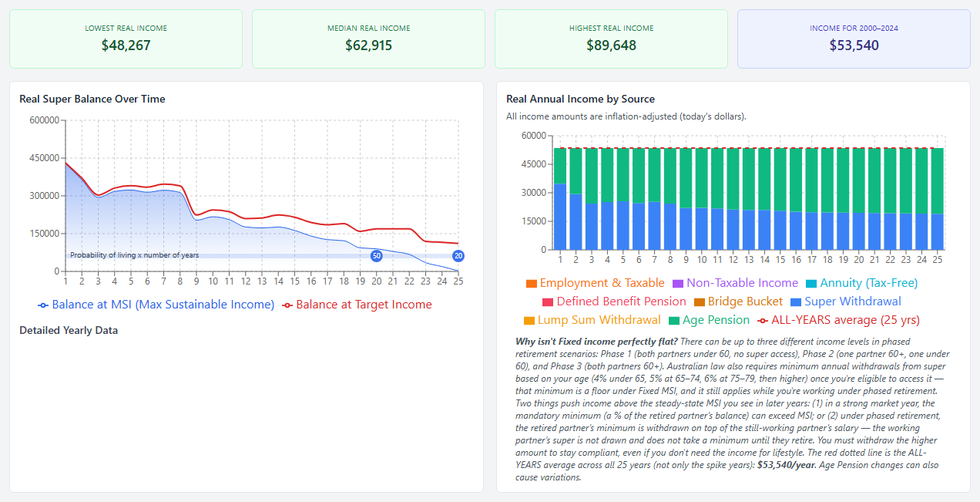Click the cyan Annuity legend swatch
Viewport: 980px width, 502px height.
tap(811, 284)
